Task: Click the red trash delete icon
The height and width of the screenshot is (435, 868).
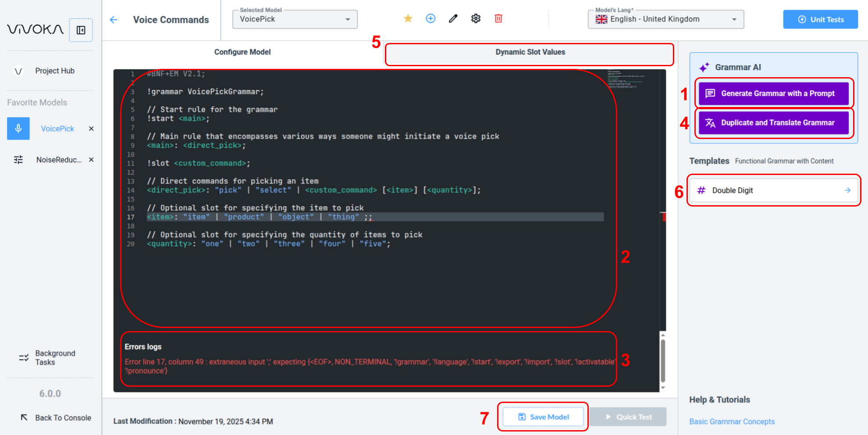Action: click(x=498, y=18)
